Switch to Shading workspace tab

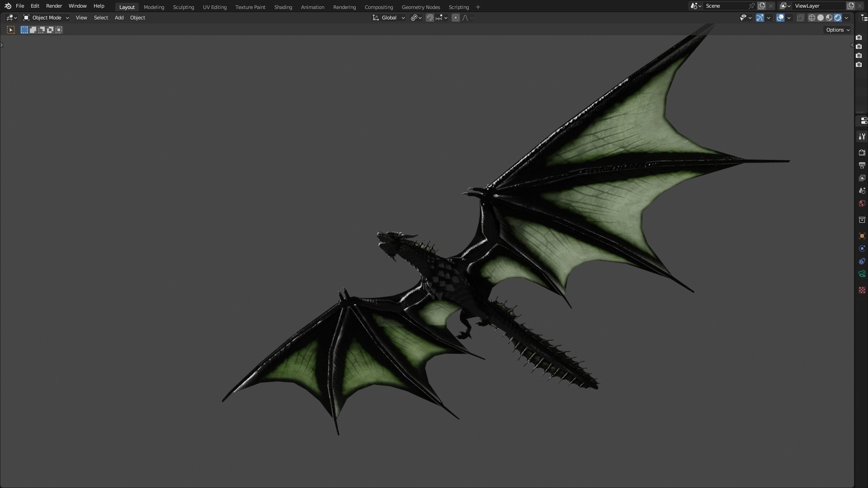[283, 7]
